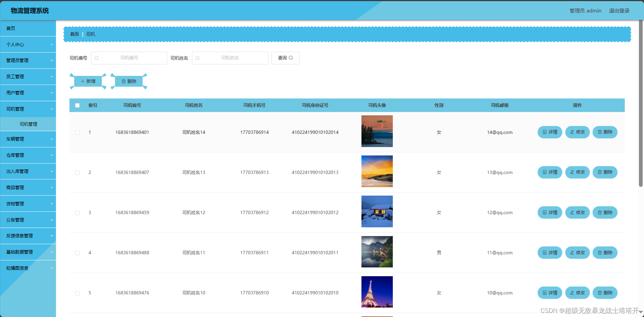Tick the checkbox for row 司机姓名10
Image resolution: width=644 pixels, height=317 pixels.
pyautogui.click(x=77, y=293)
